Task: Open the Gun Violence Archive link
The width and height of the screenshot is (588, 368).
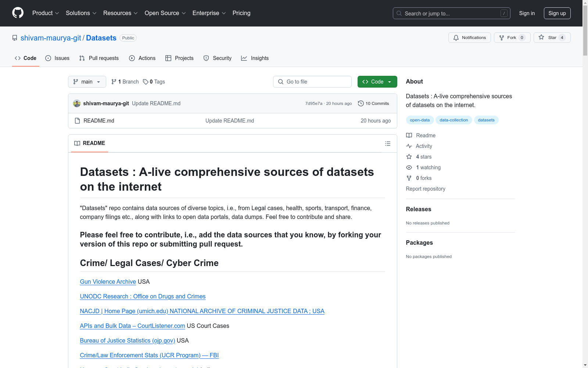Action: click(108, 282)
